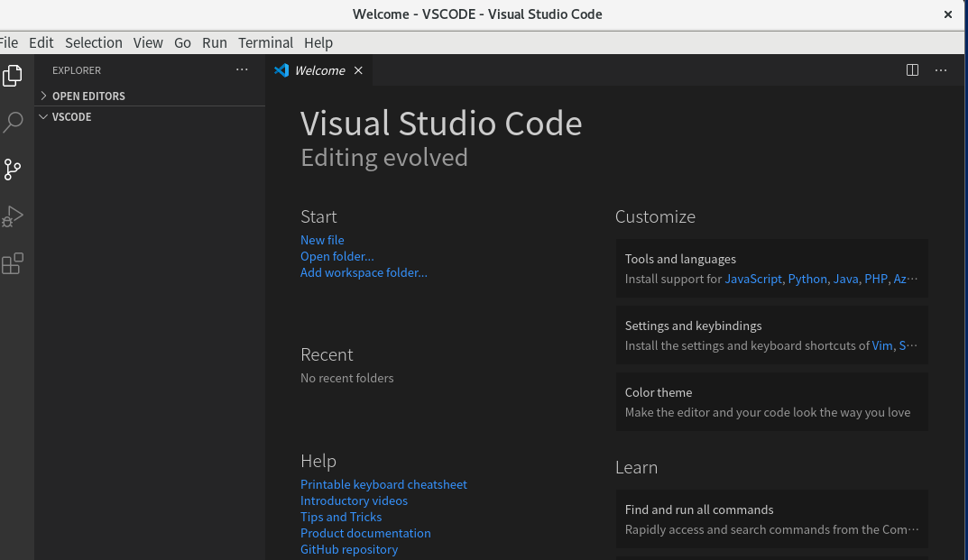
Task: Click the Open folder... link
Action: point(336,256)
